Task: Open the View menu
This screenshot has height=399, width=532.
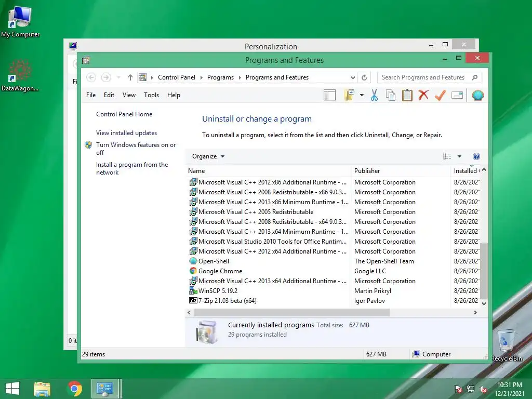Action: pyautogui.click(x=129, y=95)
